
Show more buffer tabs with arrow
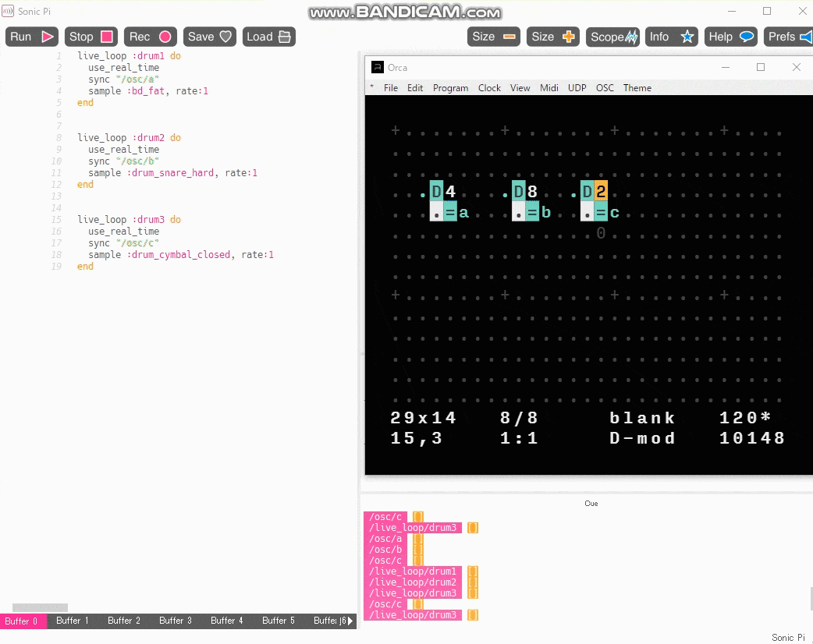tap(351, 621)
